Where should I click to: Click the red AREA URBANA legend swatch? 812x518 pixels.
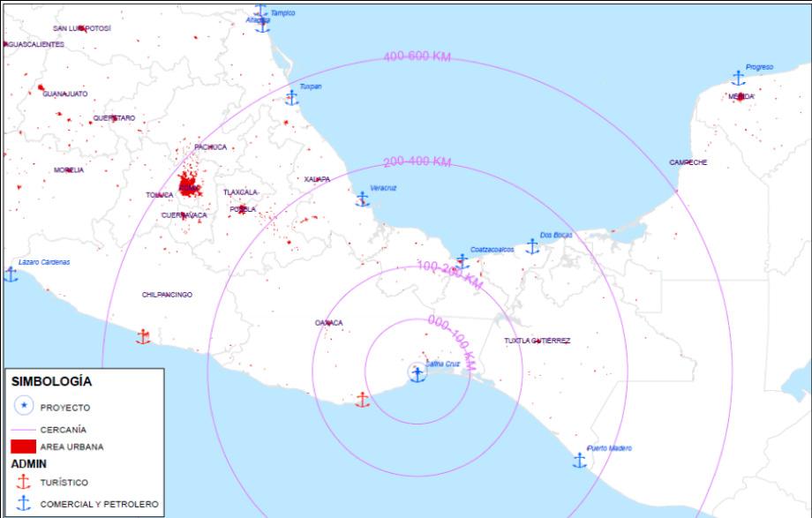[23, 447]
